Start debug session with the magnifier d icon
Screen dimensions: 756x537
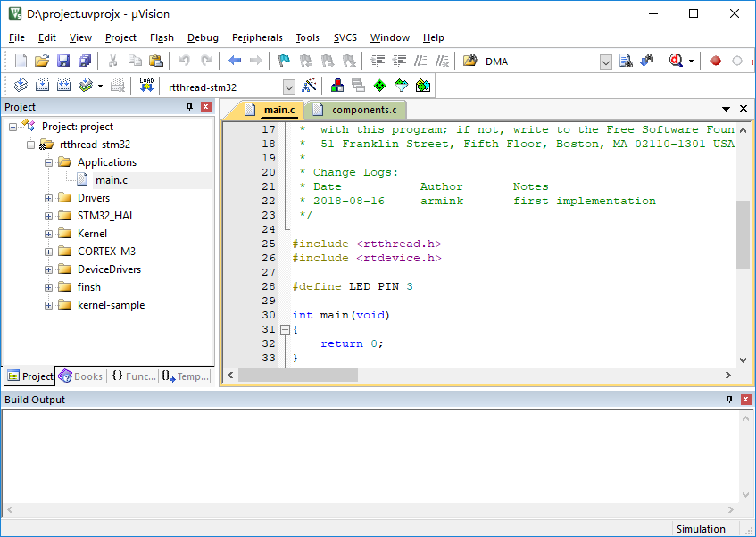(676, 61)
